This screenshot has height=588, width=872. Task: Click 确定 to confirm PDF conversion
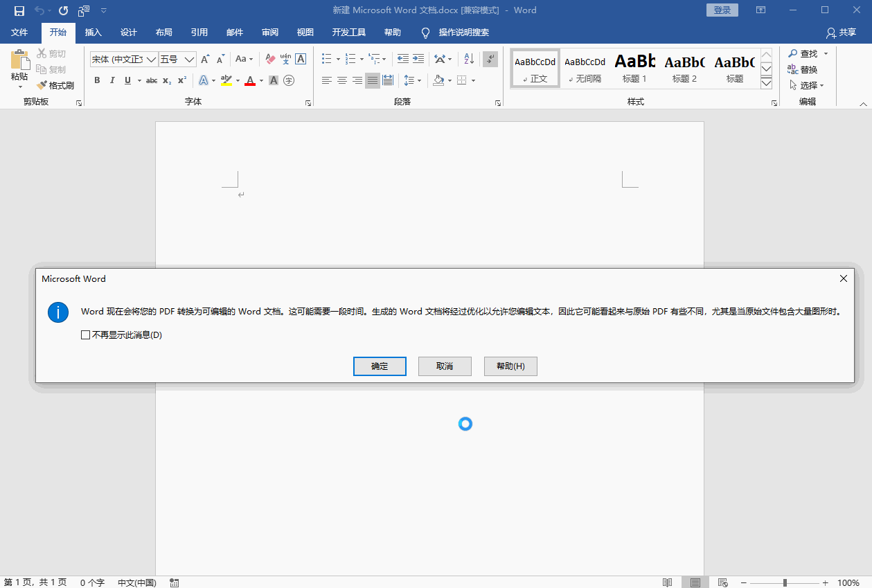pyautogui.click(x=380, y=366)
